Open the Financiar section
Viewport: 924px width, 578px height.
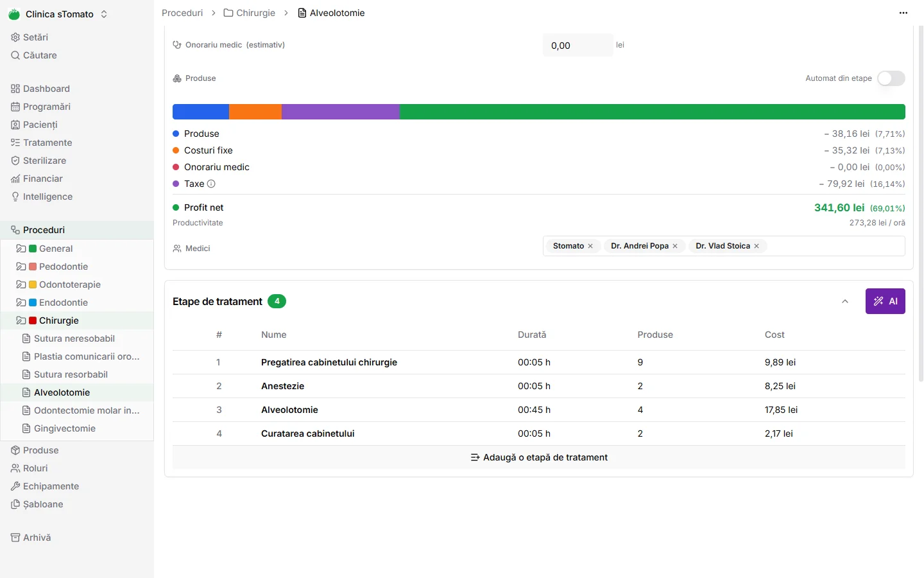[37, 179]
